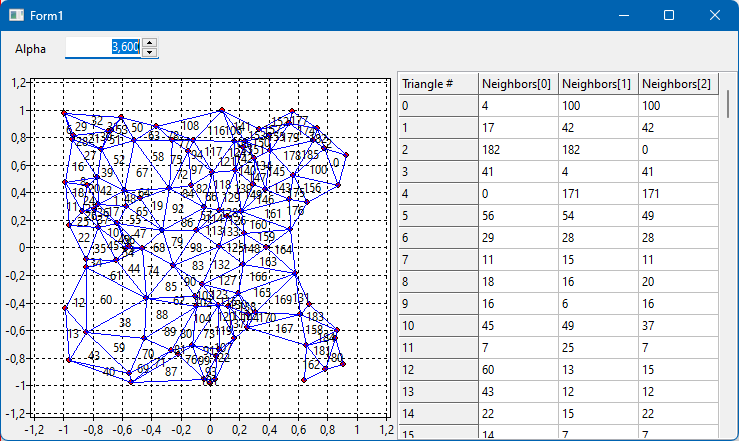Click triangle label 167 in the chart
Image resolution: width=739 pixels, height=441 pixels.
(284, 328)
